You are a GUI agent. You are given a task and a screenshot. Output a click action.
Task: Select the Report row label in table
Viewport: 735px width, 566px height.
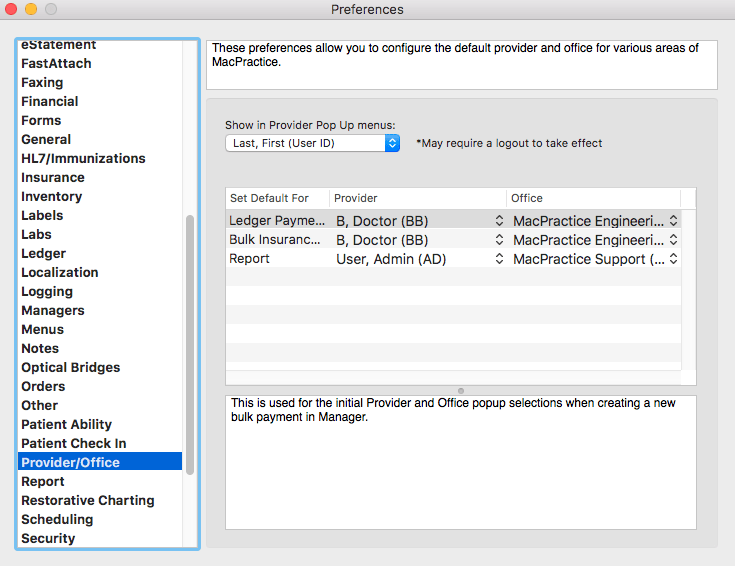pyautogui.click(x=249, y=259)
